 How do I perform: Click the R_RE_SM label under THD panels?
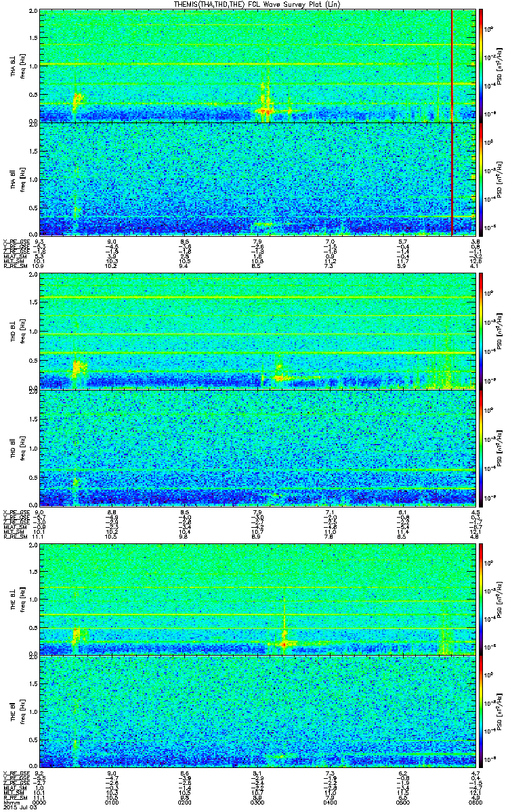click(x=14, y=537)
